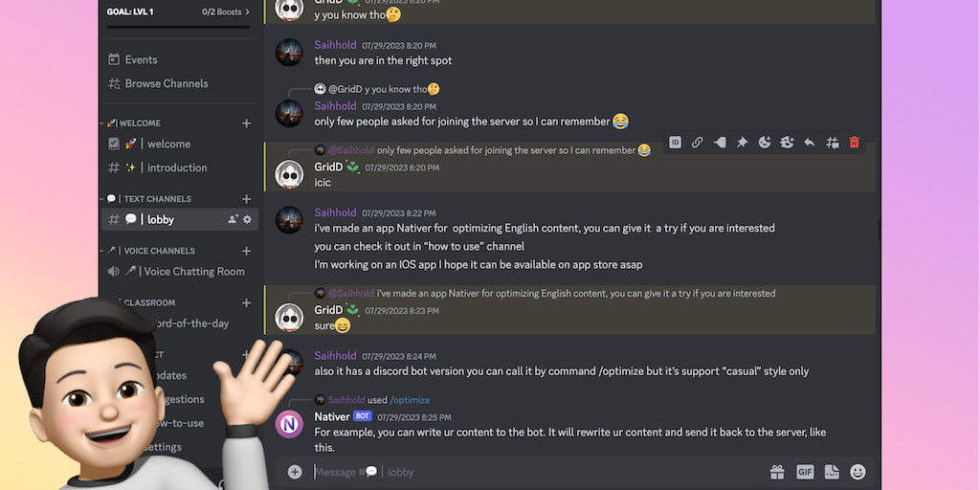The height and width of the screenshot is (490, 980).
Task: Delete the hovered message with trash icon
Action: click(855, 143)
